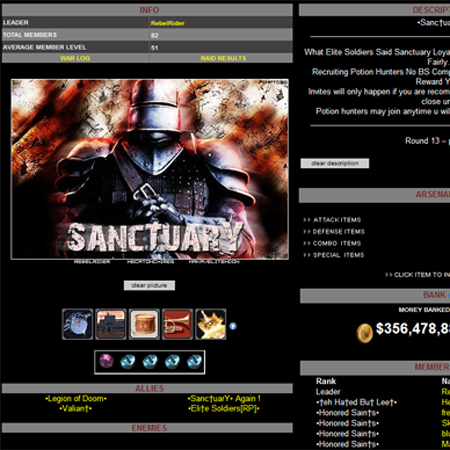Viewport: 450px width, 450px height.
Task: Click the small blue info icon
Action: point(233,326)
